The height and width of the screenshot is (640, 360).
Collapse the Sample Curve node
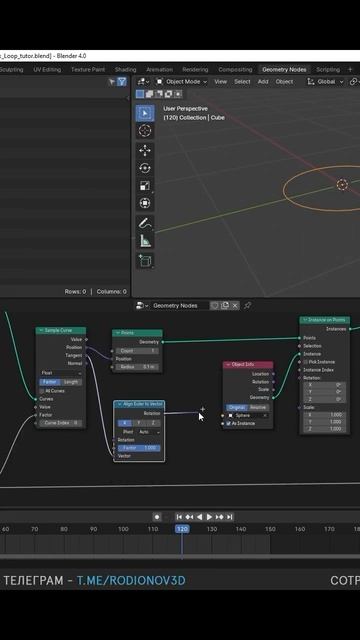click(41, 330)
